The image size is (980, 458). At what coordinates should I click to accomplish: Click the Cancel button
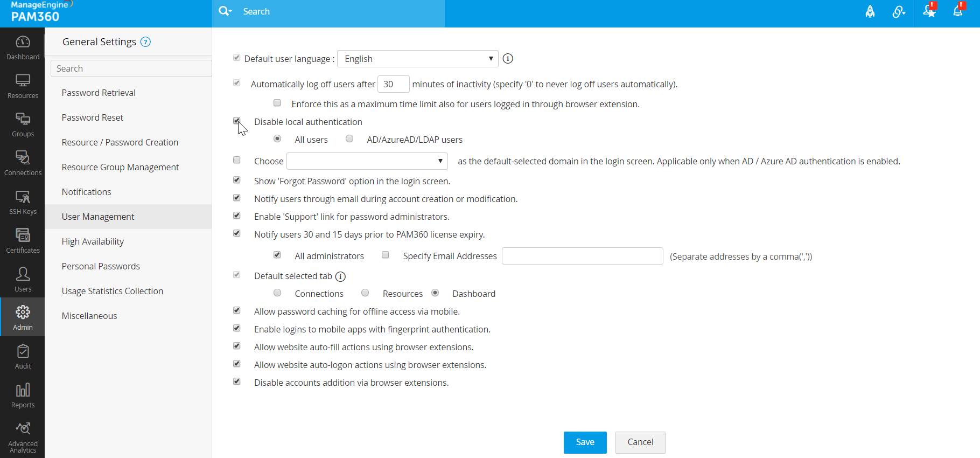pos(640,442)
